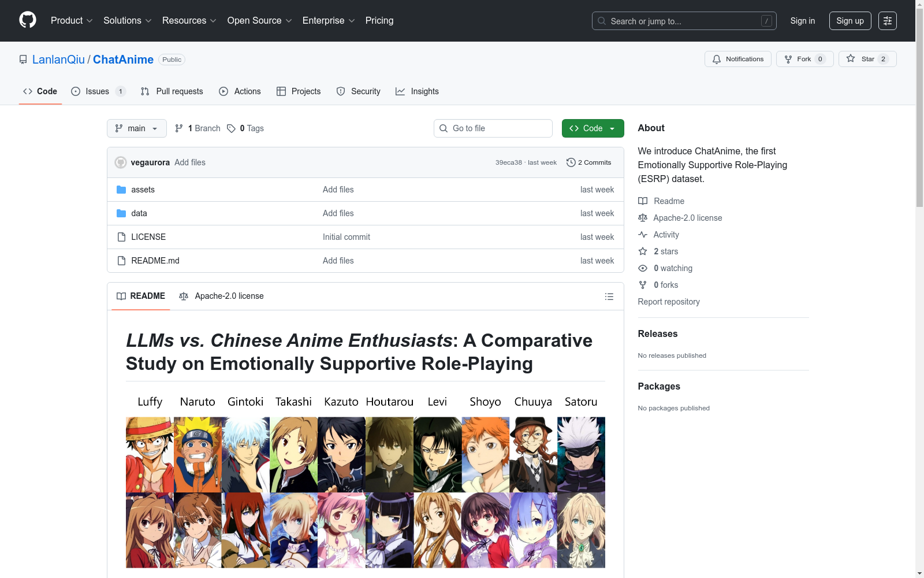This screenshot has height=578, width=924.
Task: Select the Code repository tab
Action: [40, 91]
